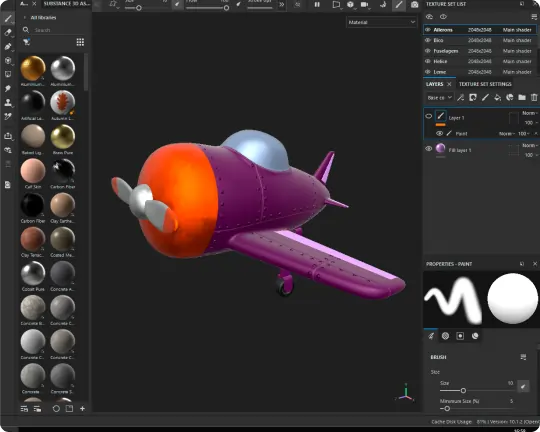Open the Brush section preset icon

[523, 357]
